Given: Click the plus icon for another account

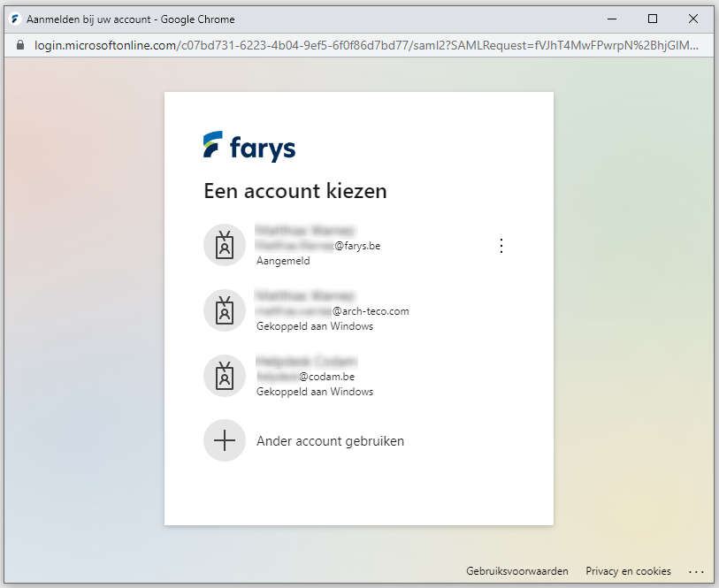Looking at the screenshot, I should tap(225, 440).
